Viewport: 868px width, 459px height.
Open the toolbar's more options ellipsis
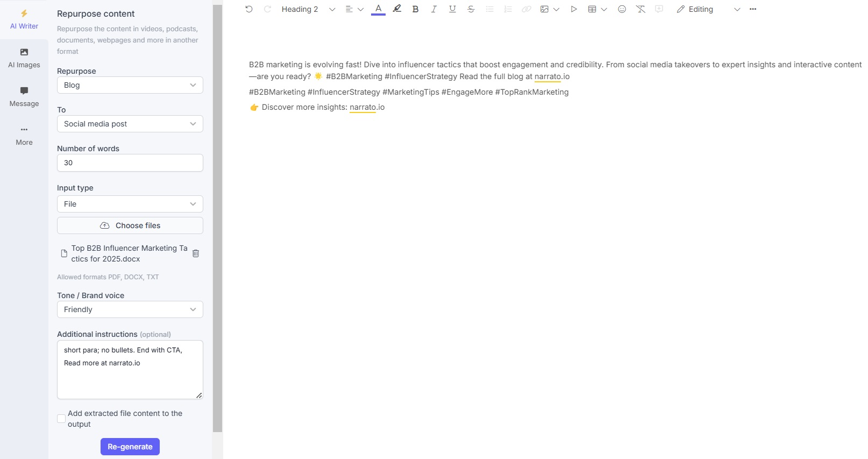click(x=753, y=9)
